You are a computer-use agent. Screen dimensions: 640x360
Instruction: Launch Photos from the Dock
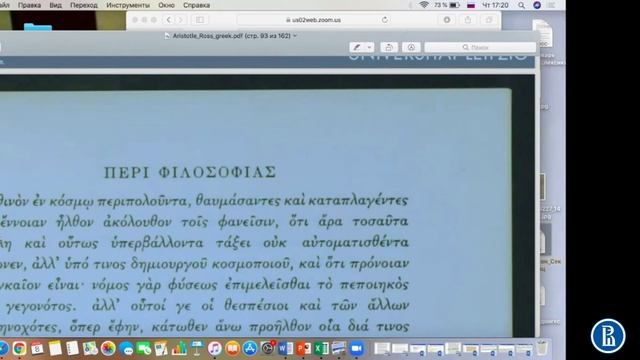(x=108, y=348)
